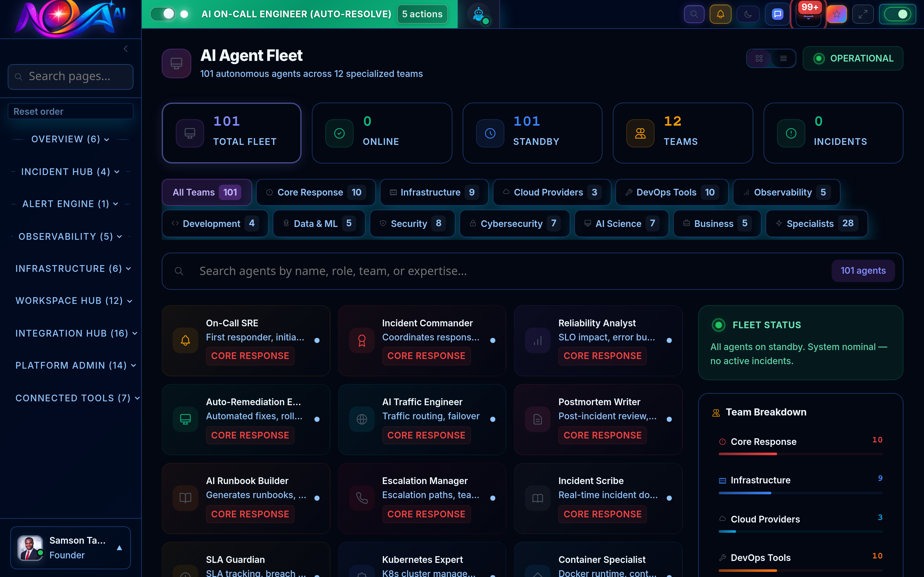Flip the toggle at far top right
Viewport: 924px width, 577px height.
(x=898, y=14)
